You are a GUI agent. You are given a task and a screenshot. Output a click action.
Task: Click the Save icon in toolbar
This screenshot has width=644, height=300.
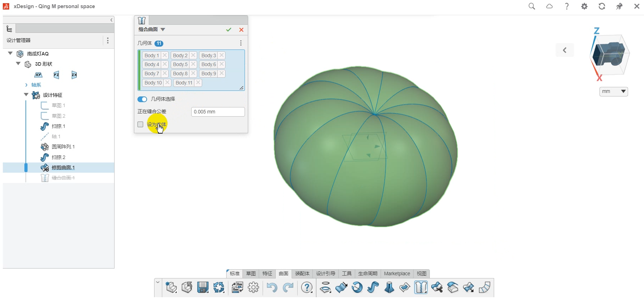203,287
